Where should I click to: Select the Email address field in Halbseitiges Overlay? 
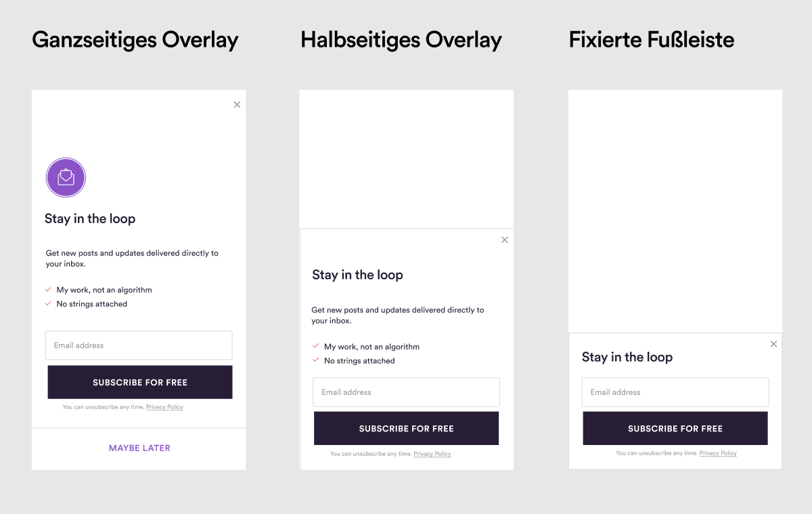point(406,392)
